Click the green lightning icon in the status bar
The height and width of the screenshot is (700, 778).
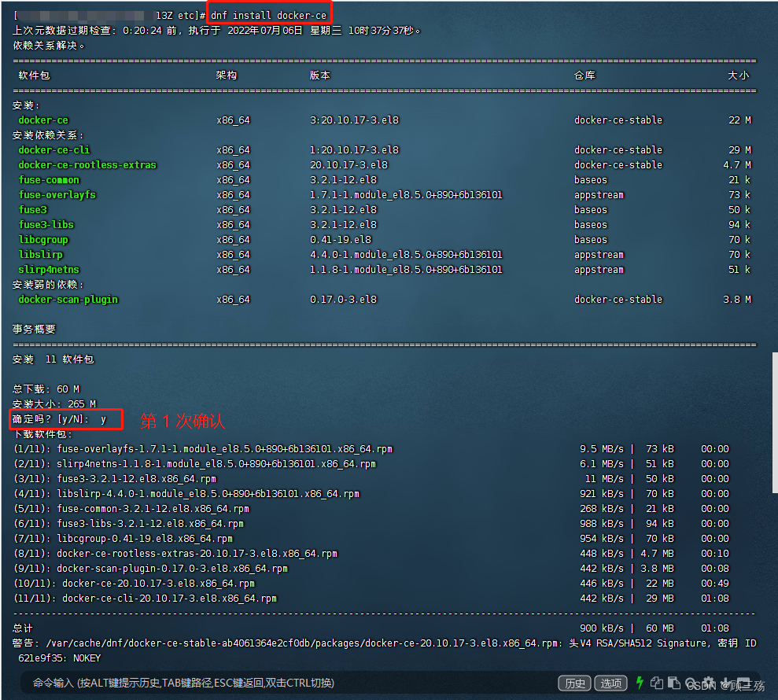pos(640,683)
